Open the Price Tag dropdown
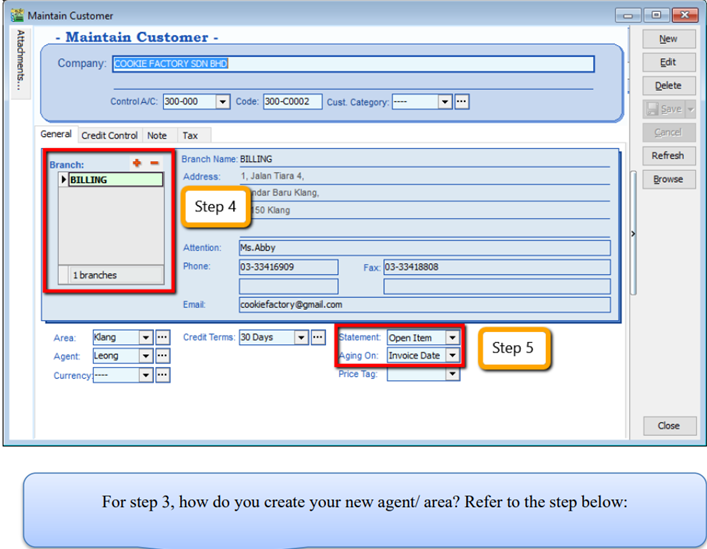The image size is (707, 549). click(452, 374)
